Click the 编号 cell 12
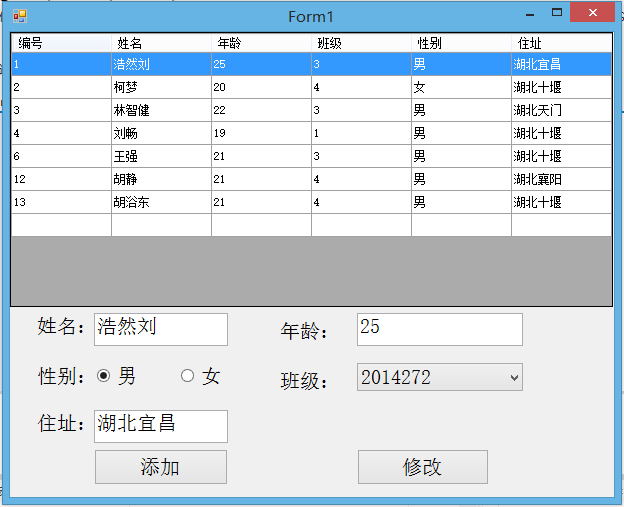The width and height of the screenshot is (624, 507). 61,179
